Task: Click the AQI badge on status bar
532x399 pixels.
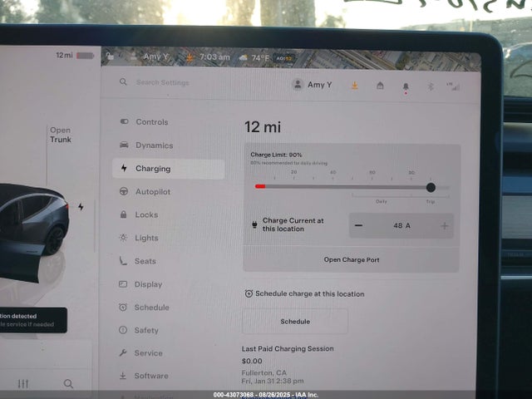Action: click(x=283, y=58)
